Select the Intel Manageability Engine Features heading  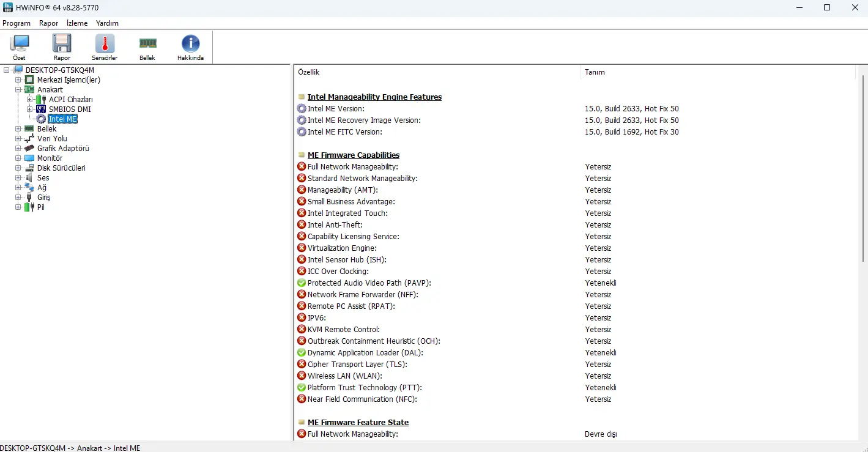click(x=374, y=97)
